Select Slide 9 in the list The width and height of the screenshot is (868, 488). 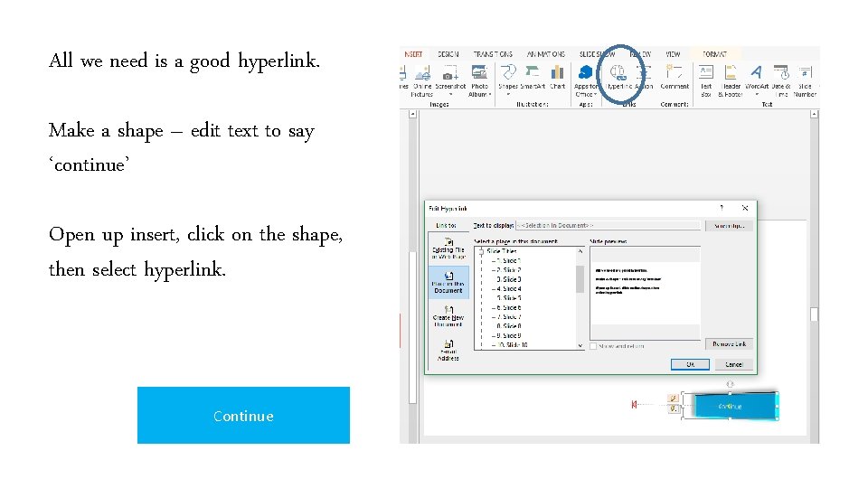coord(509,336)
